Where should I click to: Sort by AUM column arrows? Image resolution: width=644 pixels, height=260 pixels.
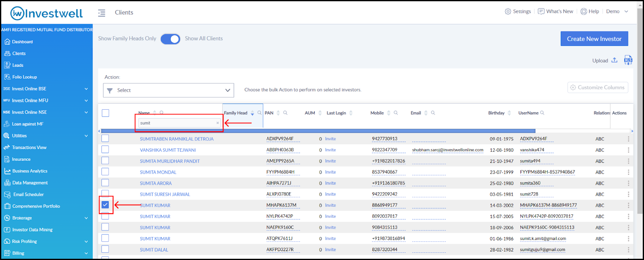coord(320,113)
